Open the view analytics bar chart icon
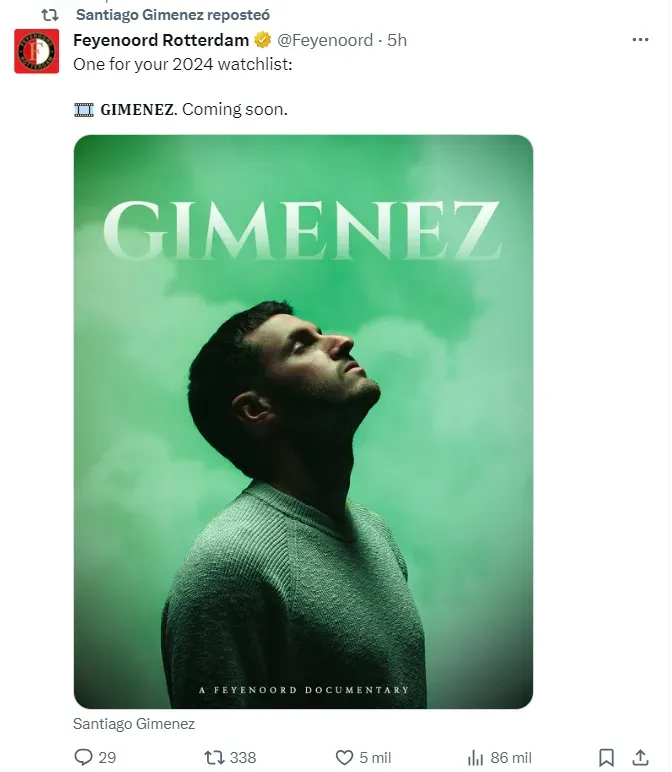This screenshot has width=672, height=772. (475, 758)
